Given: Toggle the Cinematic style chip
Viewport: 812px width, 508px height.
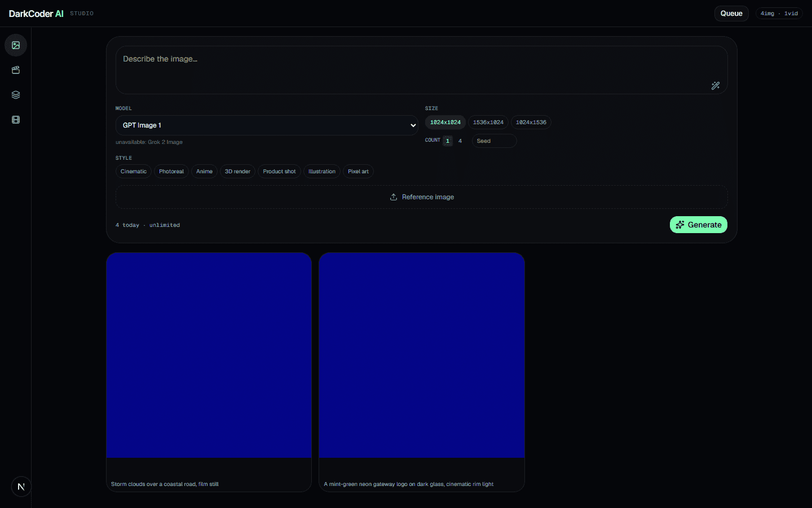Looking at the screenshot, I should (x=134, y=172).
